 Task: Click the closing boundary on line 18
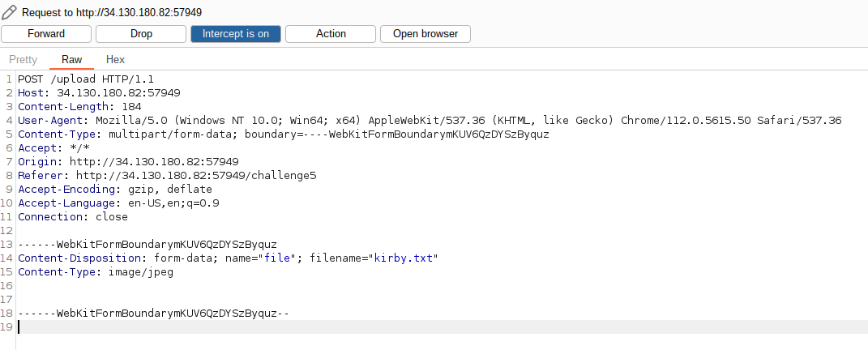pos(153,314)
